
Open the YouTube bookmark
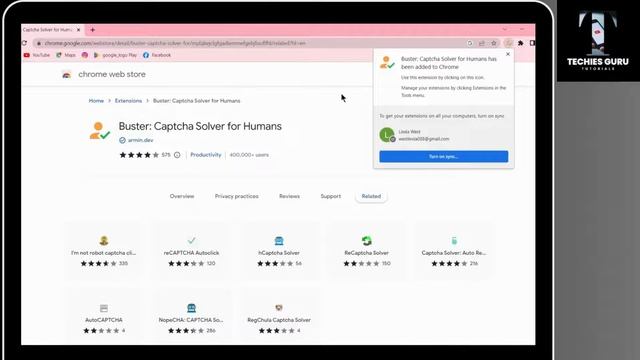[37, 55]
